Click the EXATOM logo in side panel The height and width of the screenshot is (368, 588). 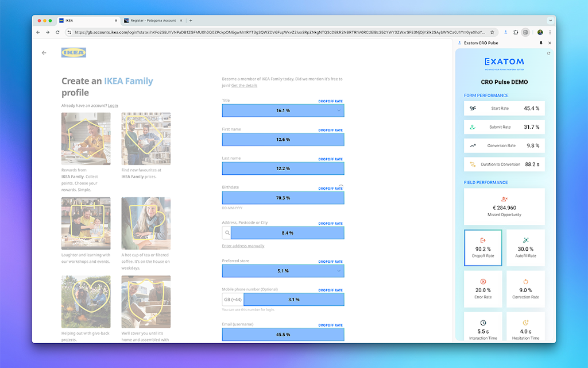coord(504,62)
